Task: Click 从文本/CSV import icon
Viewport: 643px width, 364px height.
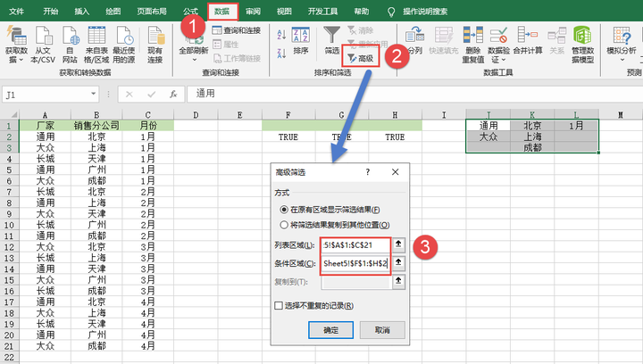Action: tap(43, 35)
